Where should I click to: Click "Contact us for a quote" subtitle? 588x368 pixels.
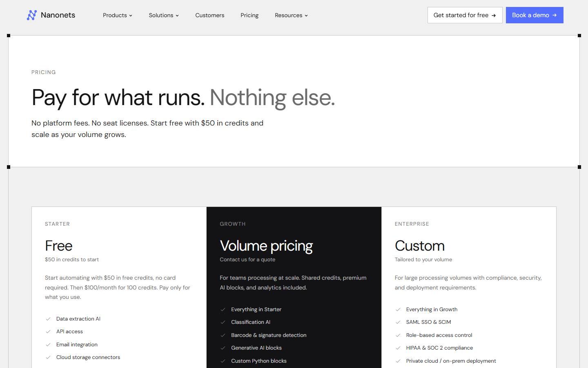(247, 260)
